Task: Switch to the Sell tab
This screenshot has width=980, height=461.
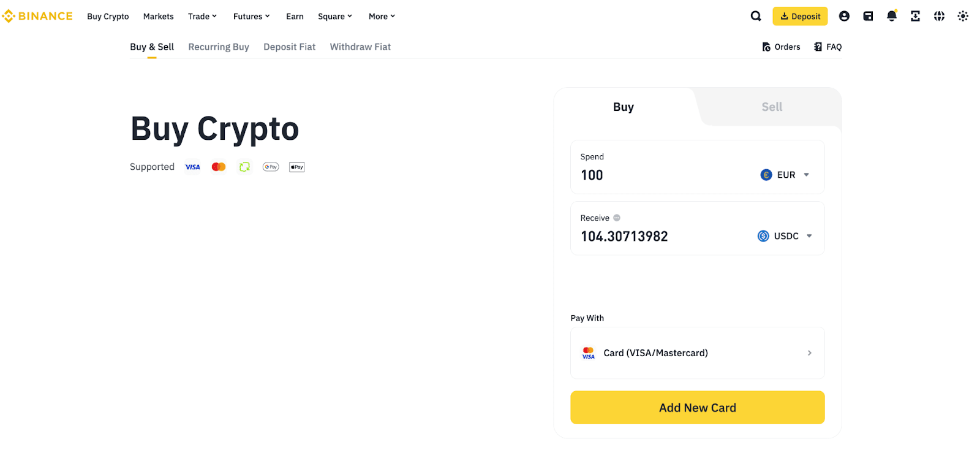Action: [772, 107]
